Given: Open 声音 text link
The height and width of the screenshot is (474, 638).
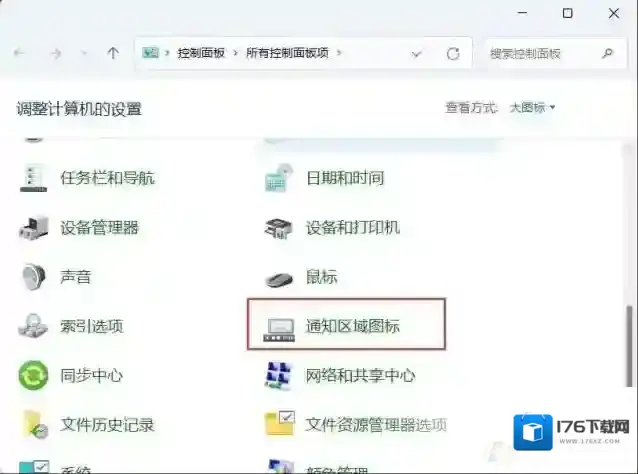Looking at the screenshot, I should [x=75, y=277].
